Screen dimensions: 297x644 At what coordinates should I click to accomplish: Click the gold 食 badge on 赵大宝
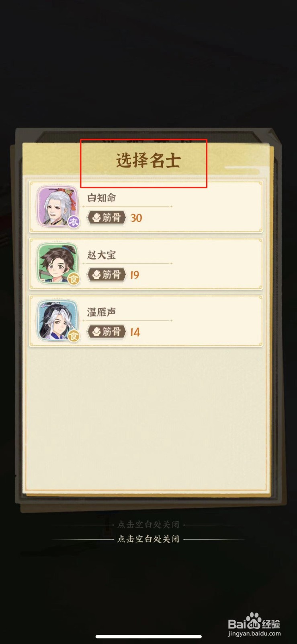(73, 279)
